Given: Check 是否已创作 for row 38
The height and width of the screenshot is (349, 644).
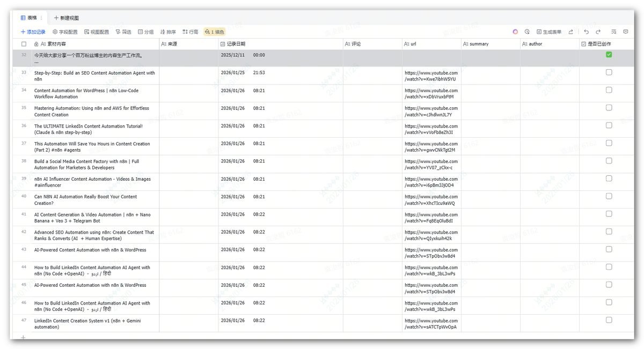Looking at the screenshot, I should pyautogui.click(x=609, y=161).
